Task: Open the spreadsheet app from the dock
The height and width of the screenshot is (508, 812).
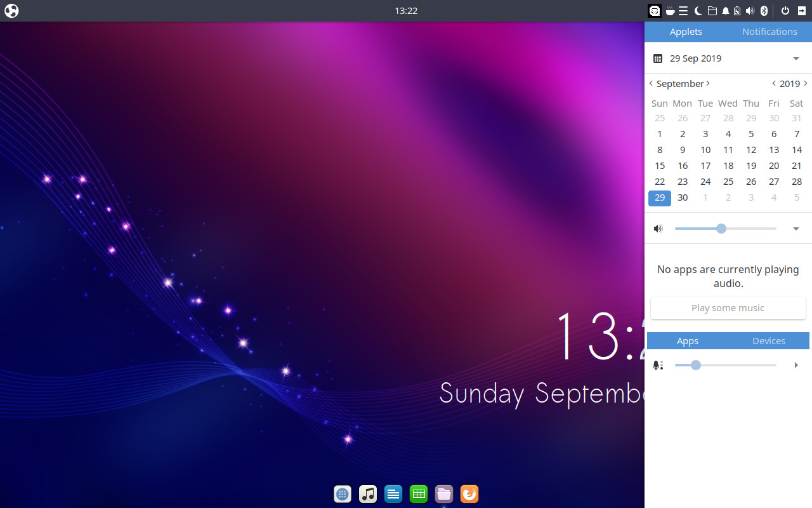Action: (x=419, y=494)
